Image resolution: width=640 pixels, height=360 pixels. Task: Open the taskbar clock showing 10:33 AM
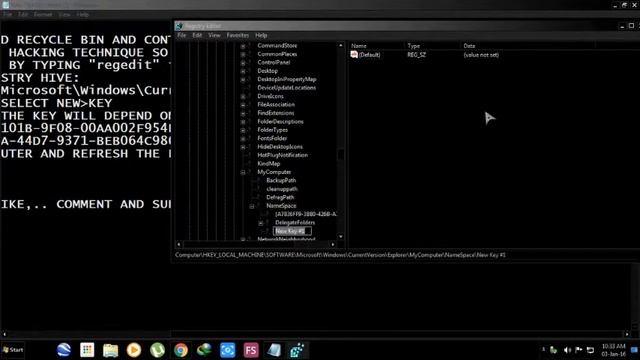tap(613, 350)
